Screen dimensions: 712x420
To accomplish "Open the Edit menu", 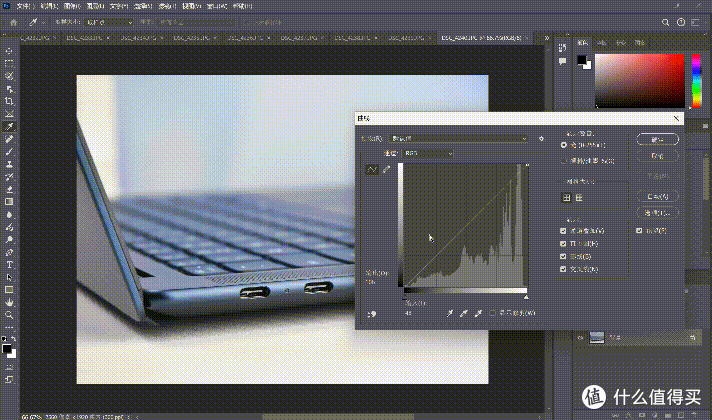I will (x=48, y=6).
